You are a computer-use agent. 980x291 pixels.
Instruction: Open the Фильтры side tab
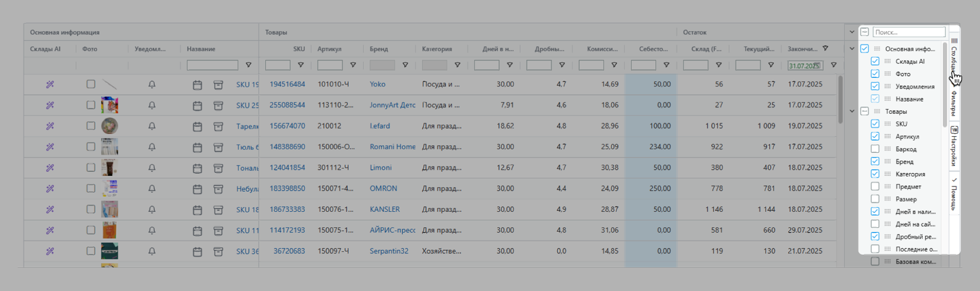(x=954, y=103)
